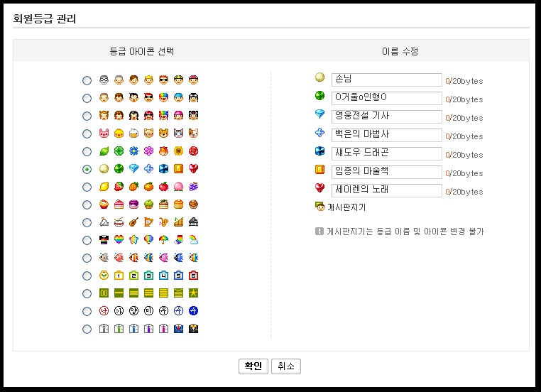Edit the 백은의 마법사 name field
The image size is (541, 392).
point(386,135)
